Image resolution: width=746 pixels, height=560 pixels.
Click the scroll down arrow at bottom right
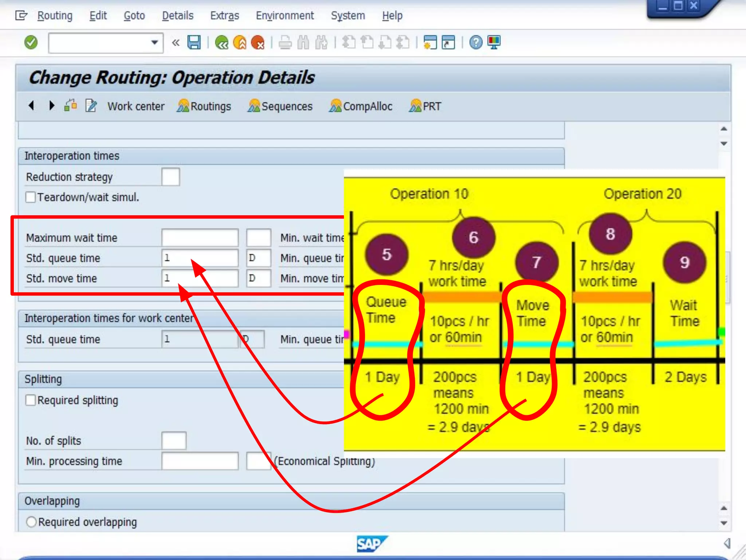tap(724, 523)
